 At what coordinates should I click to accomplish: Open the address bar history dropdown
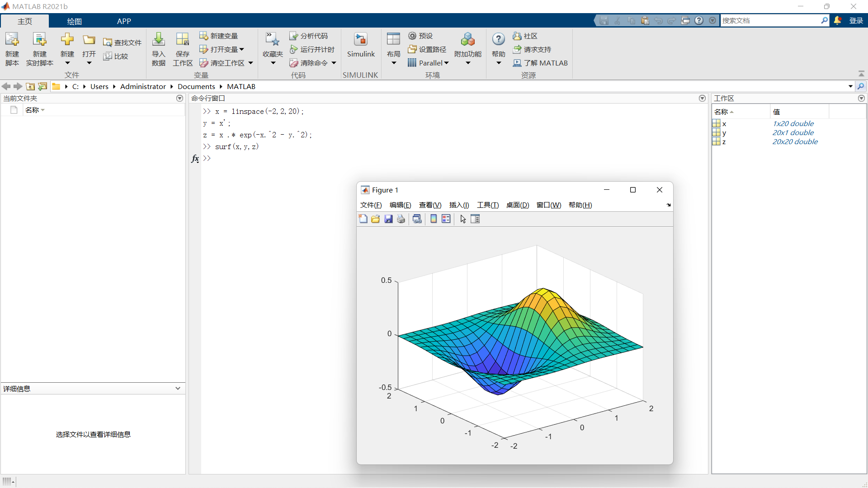tap(850, 86)
